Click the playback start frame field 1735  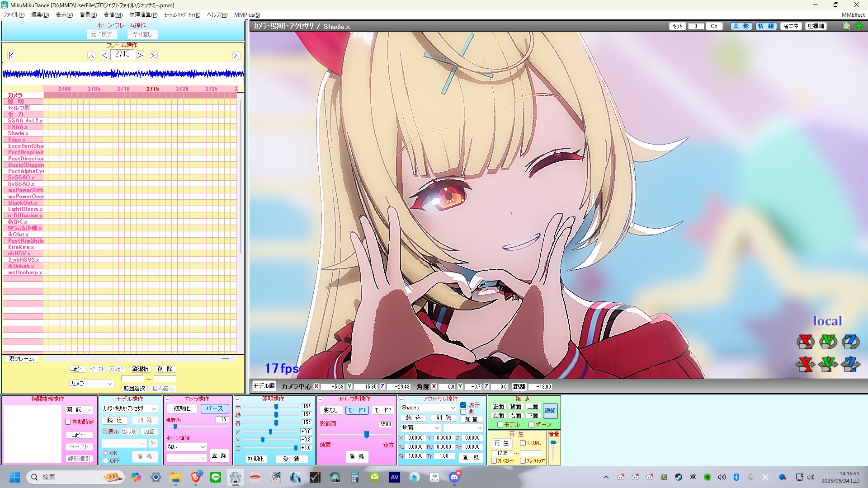[502, 453]
